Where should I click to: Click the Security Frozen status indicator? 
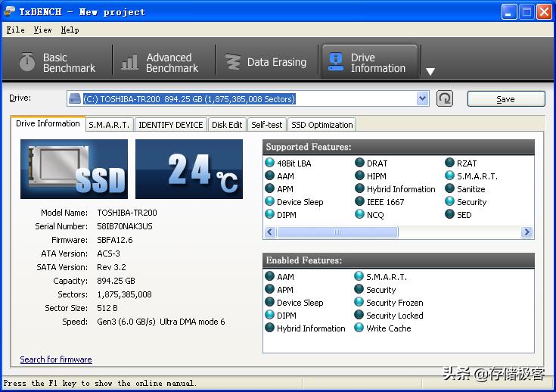tap(359, 303)
